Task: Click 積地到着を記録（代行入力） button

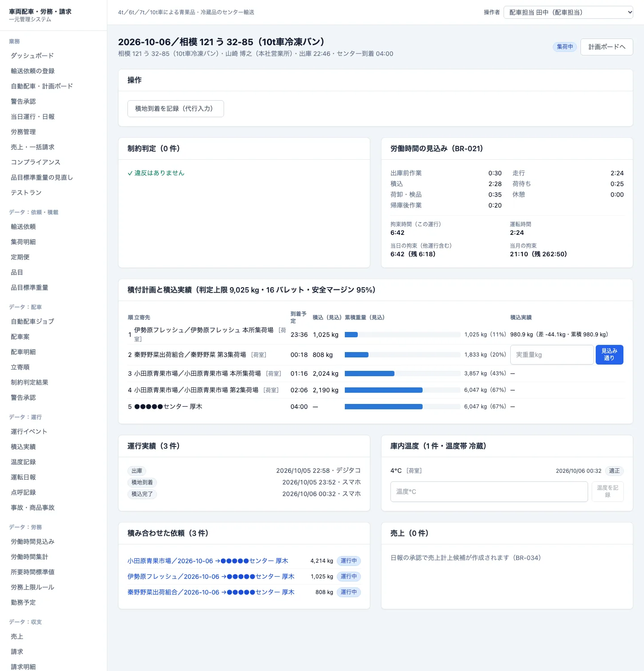Action: click(x=176, y=109)
